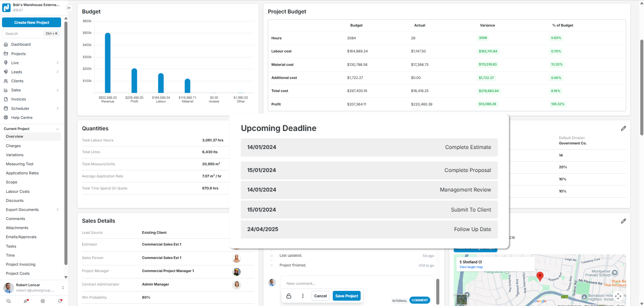This screenshot has height=306, width=644.
Task: Click the rocket updates icon
Action: coord(26,301)
